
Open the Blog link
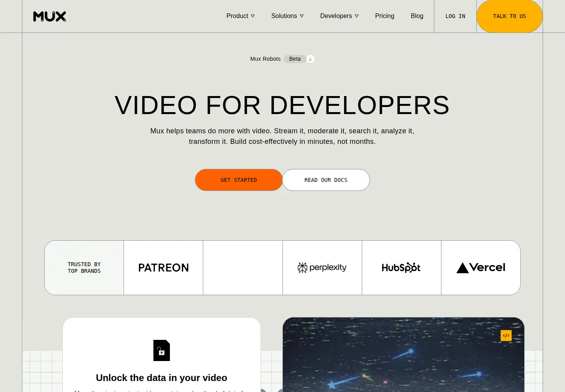tap(417, 16)
